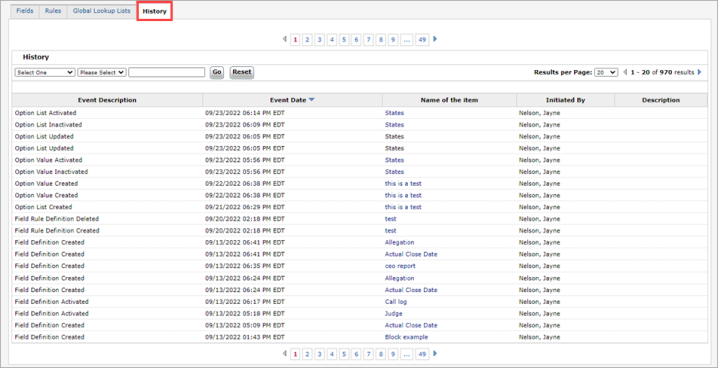The image size is (718, 368).
Task: Open test link in Field Rule Definition Deleted row
Action: click(x=391, y=219)
